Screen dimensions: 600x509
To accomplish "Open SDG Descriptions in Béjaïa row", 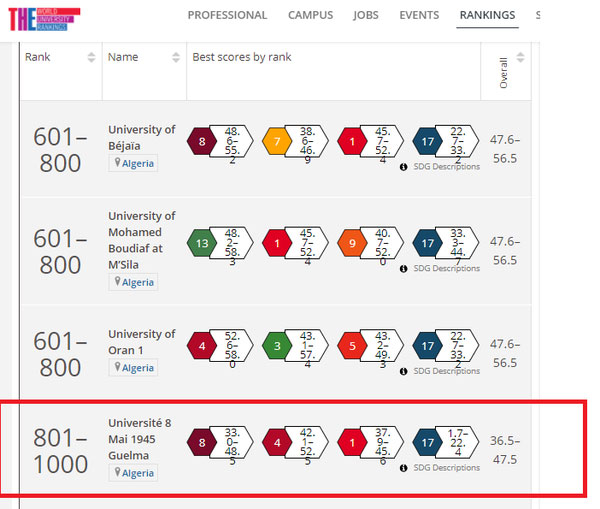I will 447,167.
